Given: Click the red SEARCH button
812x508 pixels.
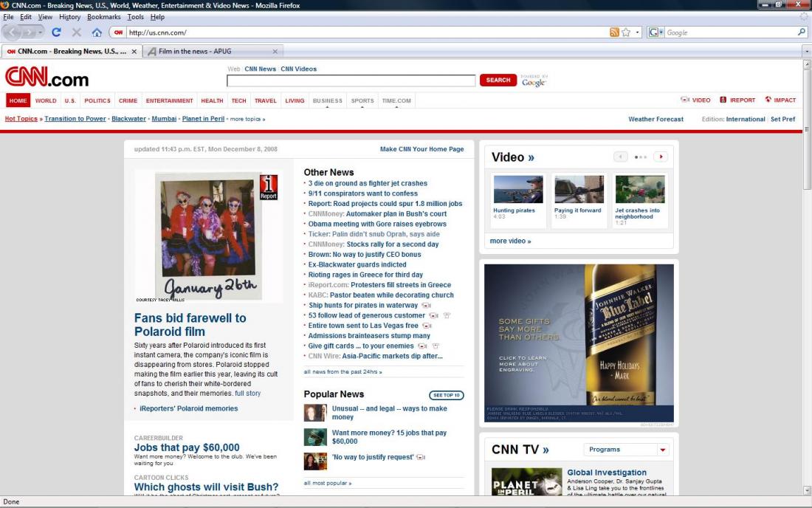Looking at the screenshot, I should (498, 80).
